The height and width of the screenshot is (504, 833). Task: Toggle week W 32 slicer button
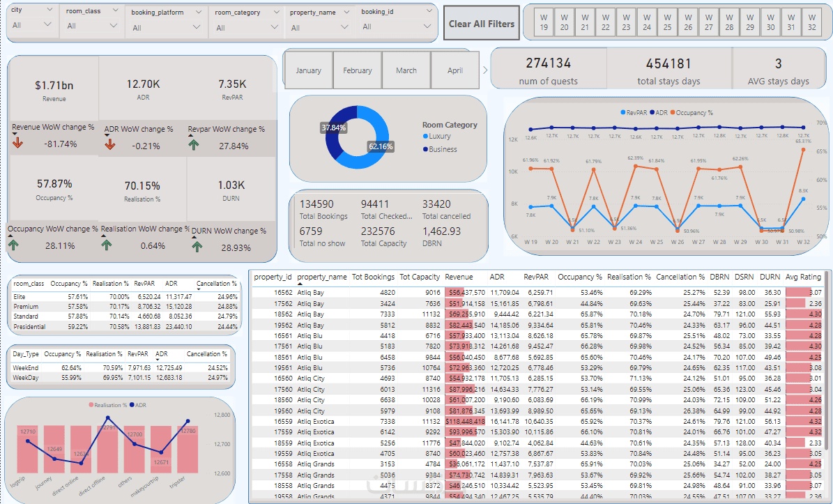(812, 22)
